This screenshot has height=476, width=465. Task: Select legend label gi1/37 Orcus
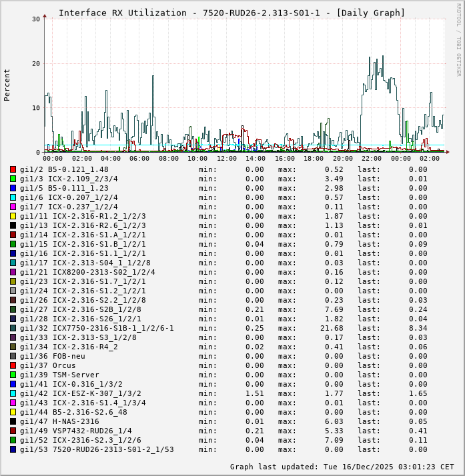(x=47, y=365)
